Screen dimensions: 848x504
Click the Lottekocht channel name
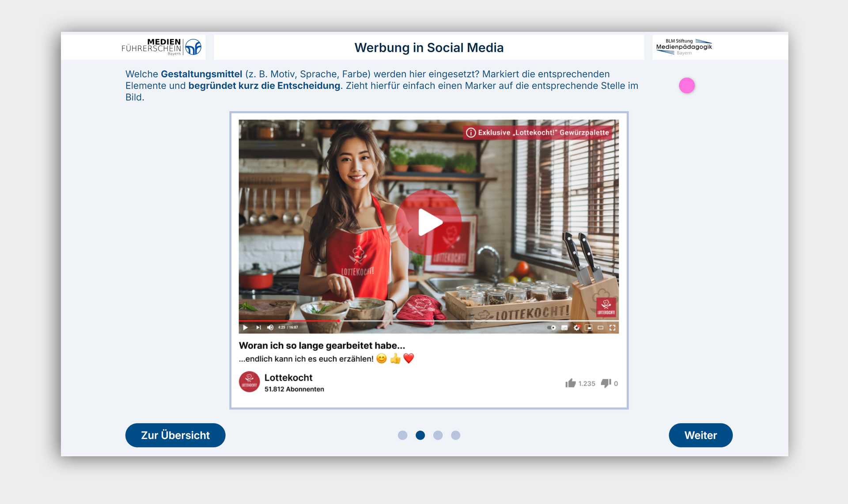click(288, 378)
